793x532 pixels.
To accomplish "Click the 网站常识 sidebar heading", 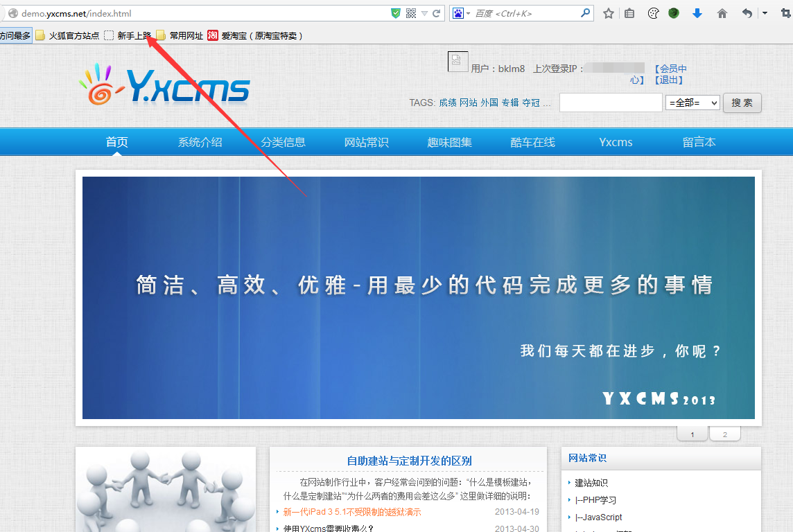I will [587, 458].
